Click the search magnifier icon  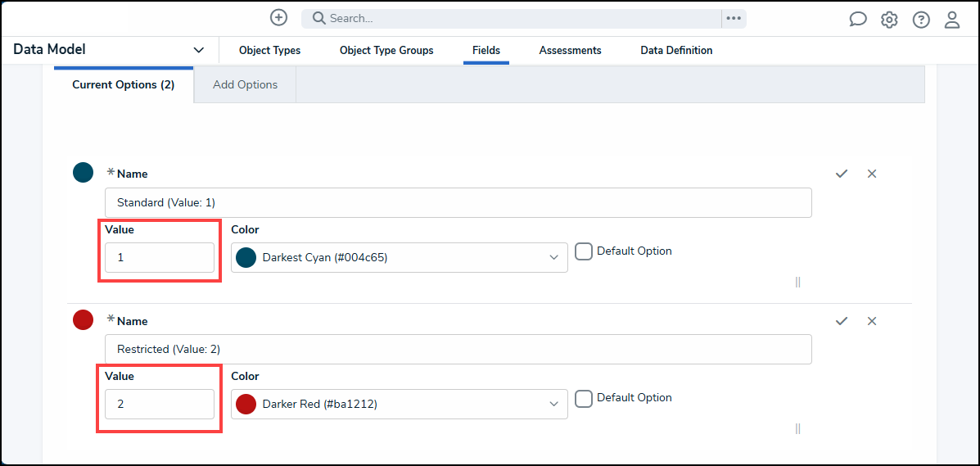pyautogui.click(x=318, y=18)
